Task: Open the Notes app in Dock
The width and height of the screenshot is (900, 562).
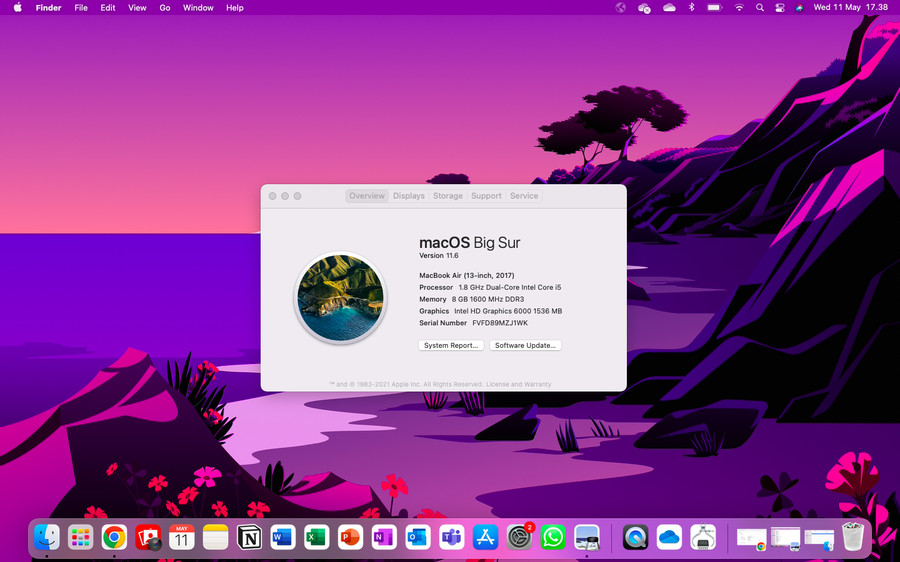Action: (215, 538)
